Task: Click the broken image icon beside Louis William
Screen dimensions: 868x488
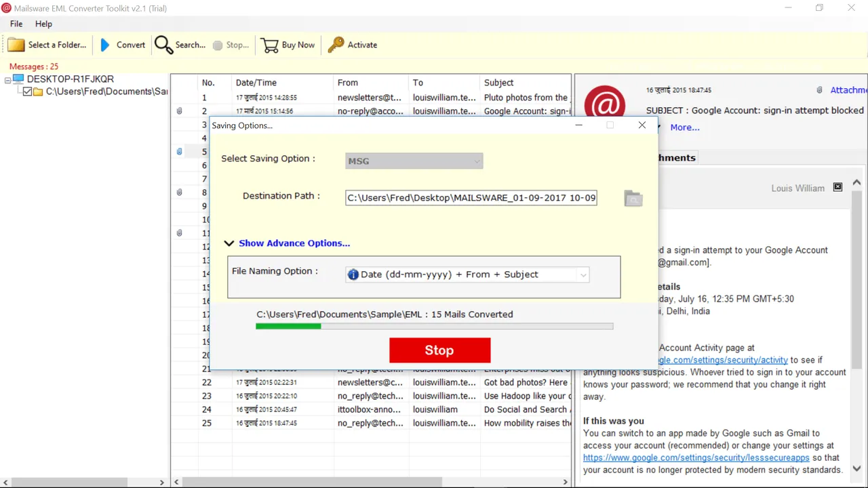Action: click(837, 187)
